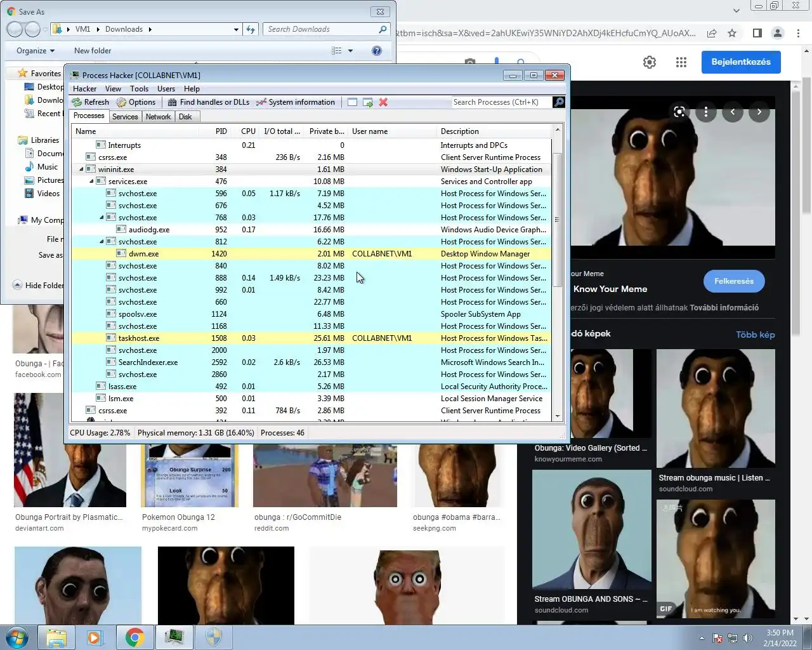This screenshot has height=650, width=812.
Task: Select Favorites in Save As navigation pane
Action: click(45, 74)
